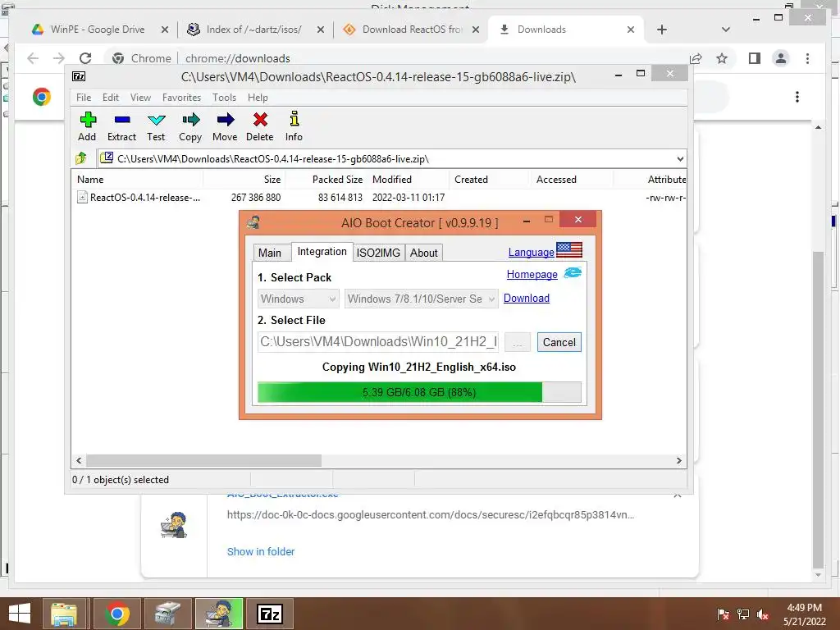
Task: Click the Language link
Action: (531, 252)
